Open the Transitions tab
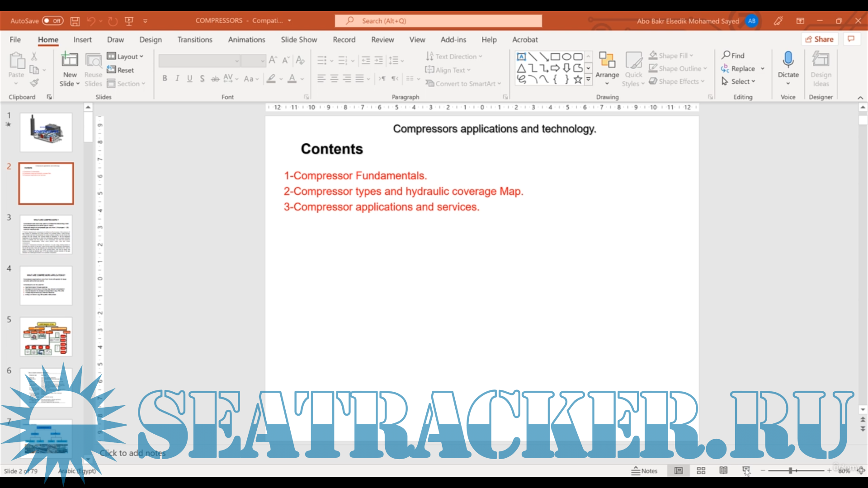The height and width of the screenshot is (488, 868). coord(194,40)
